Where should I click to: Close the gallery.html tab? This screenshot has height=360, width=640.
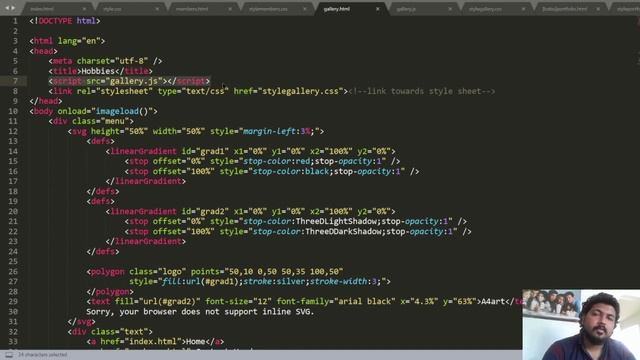(378, 9)
